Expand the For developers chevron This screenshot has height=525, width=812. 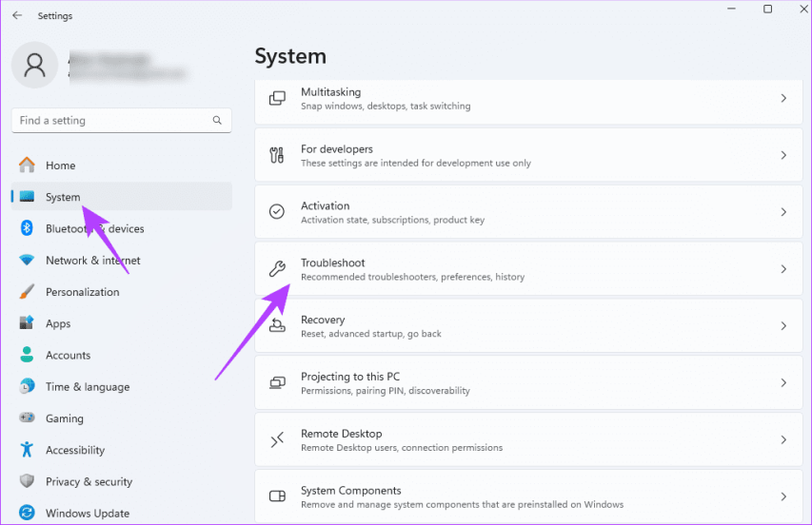783,155
